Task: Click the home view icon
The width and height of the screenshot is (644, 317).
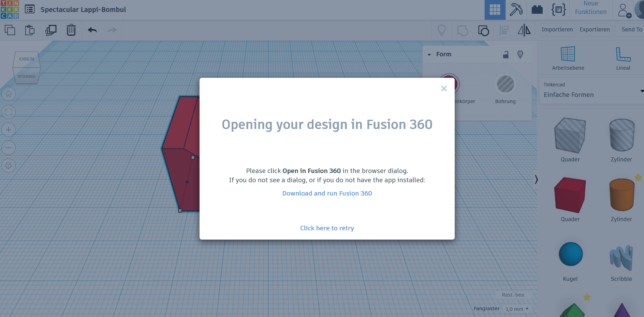Action: tap(9, 94)
